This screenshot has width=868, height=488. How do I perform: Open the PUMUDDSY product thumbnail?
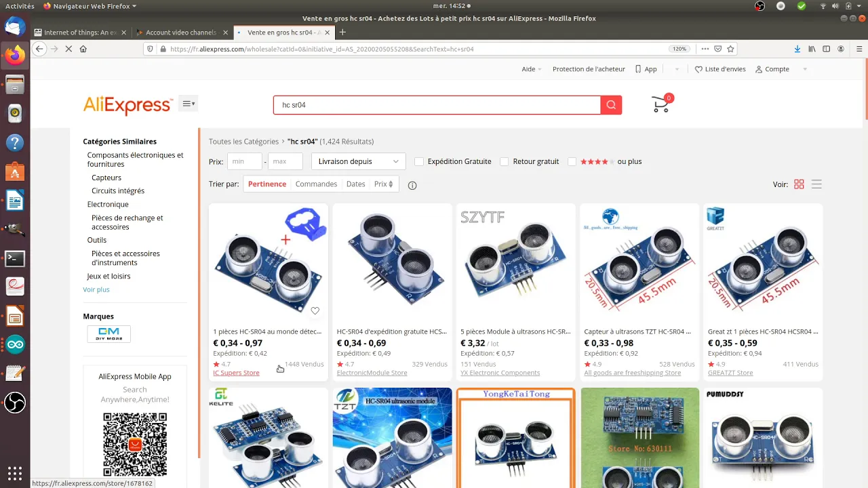tap(763, 438)
